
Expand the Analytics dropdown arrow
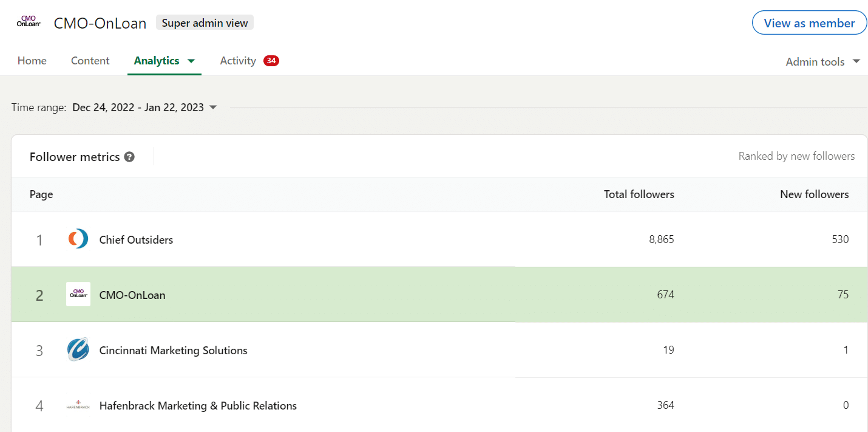point(191,61)
